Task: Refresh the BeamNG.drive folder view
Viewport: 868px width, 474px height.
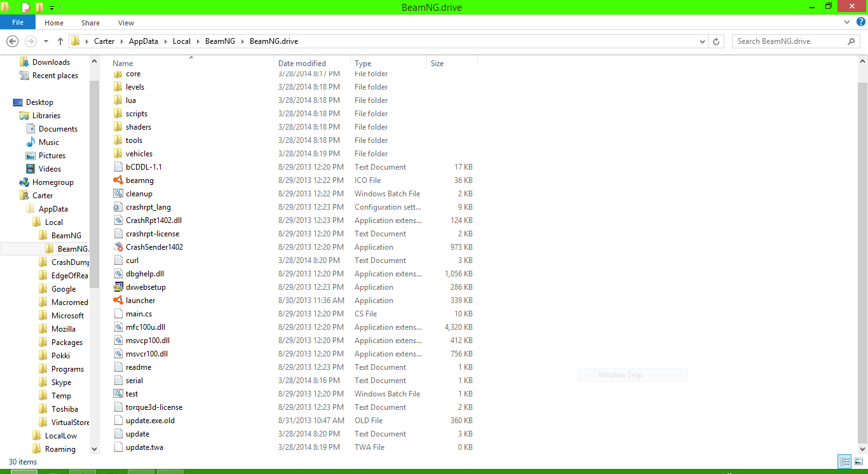Action: tap(716, 41)
